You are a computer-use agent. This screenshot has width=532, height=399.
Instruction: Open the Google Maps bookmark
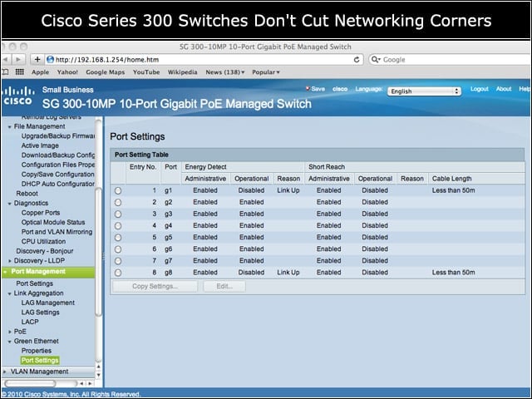[106, 72]
